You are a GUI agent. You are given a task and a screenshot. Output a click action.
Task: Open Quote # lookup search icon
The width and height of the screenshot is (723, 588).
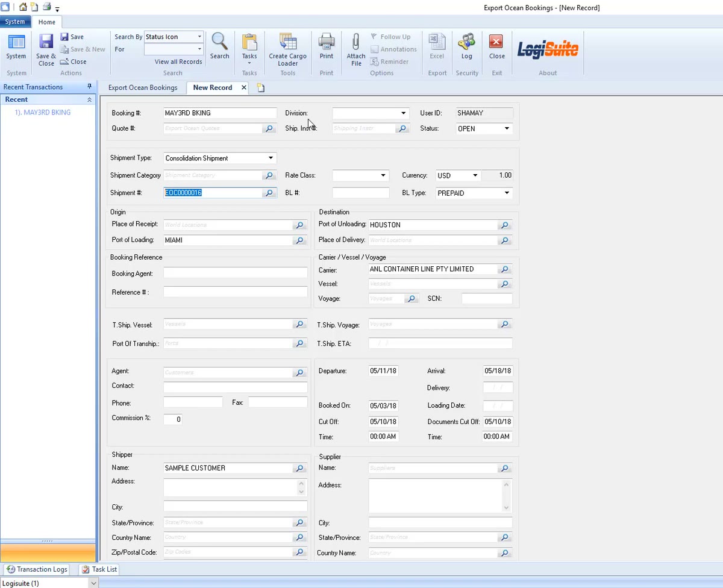[269, 128]
